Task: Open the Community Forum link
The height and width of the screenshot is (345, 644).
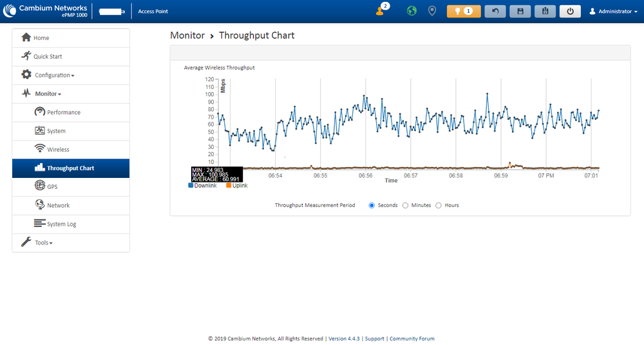Action: [412, 339]
